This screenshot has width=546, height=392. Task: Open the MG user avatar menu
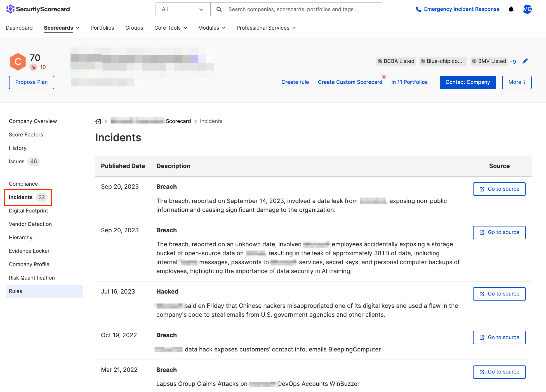click(x=527, y=9)
